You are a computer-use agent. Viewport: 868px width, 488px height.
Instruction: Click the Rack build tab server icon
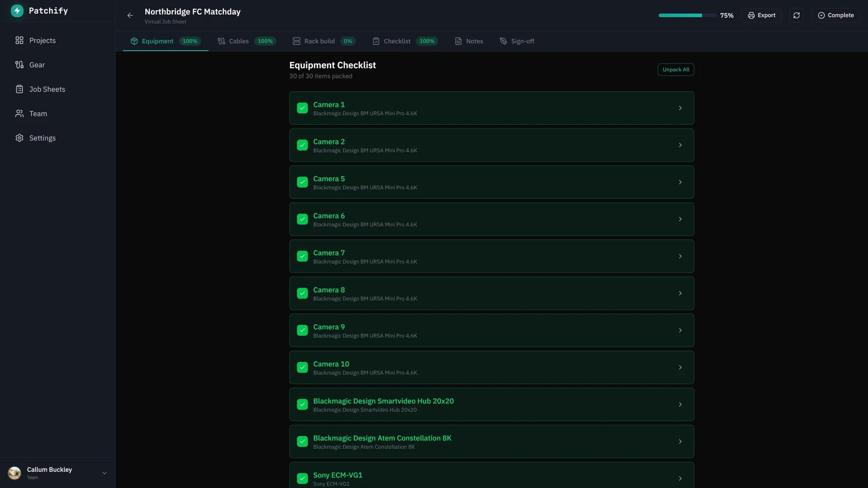(297, 41)
